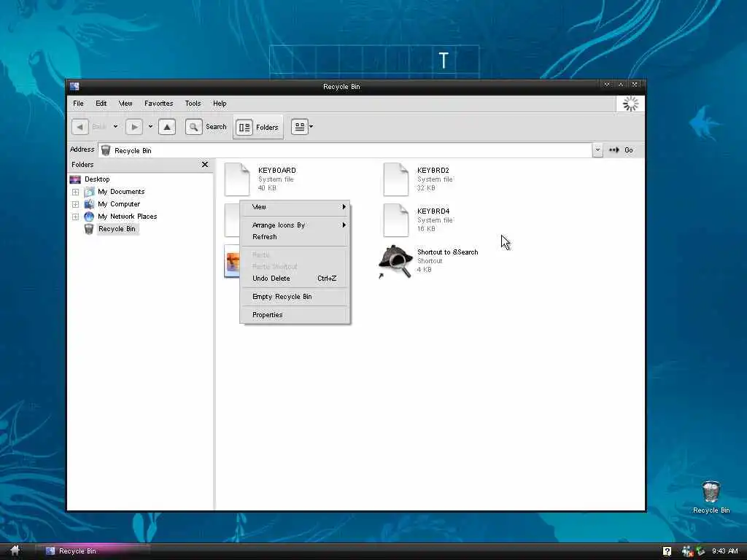Select My Documents in folder tree
This screenshot has width=747, height=560.
(121, 192)
